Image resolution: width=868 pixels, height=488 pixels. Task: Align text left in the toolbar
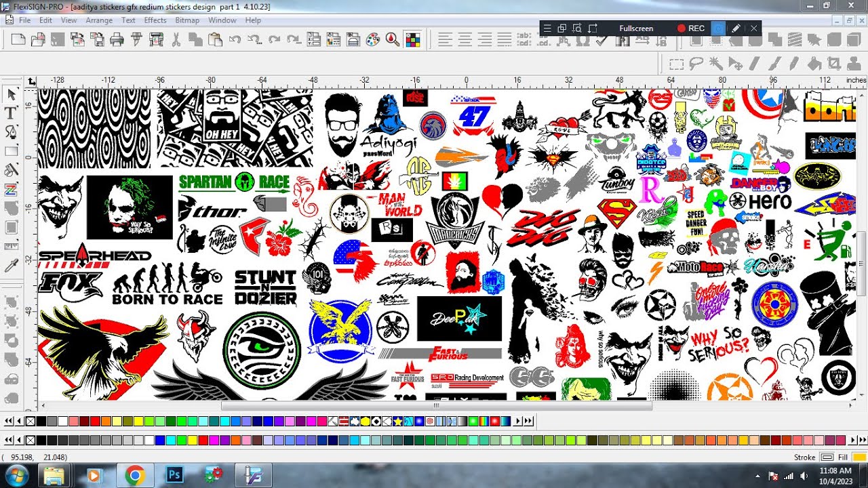[x=445, y=39]
